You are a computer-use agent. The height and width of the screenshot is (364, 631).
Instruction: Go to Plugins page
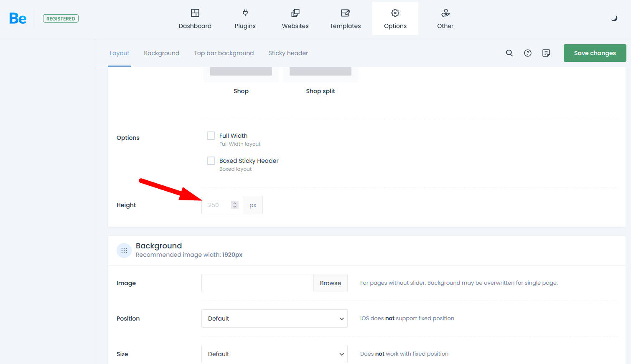(245, 19)
